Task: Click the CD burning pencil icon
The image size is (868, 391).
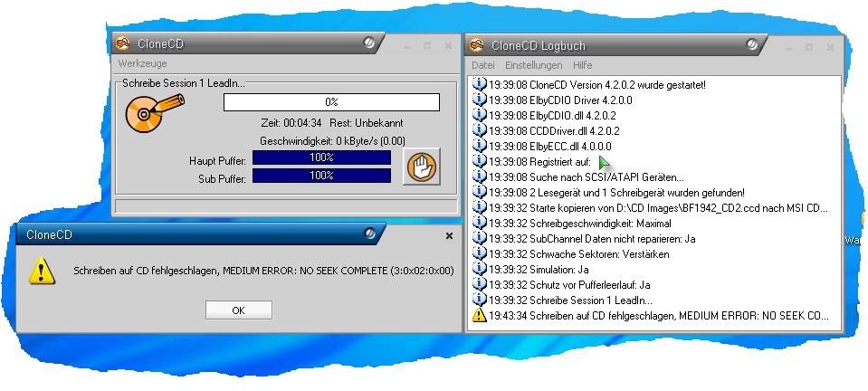Action: [155, 113]
